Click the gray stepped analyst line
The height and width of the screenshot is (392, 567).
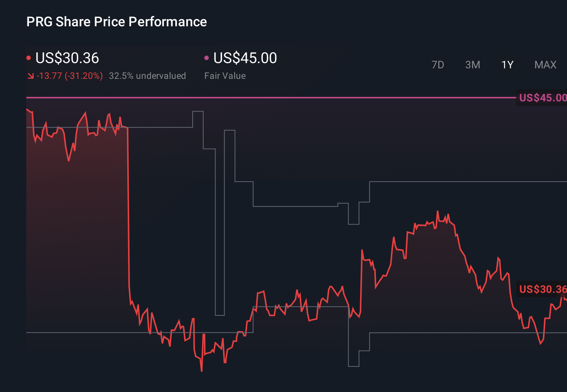(300, 206)
